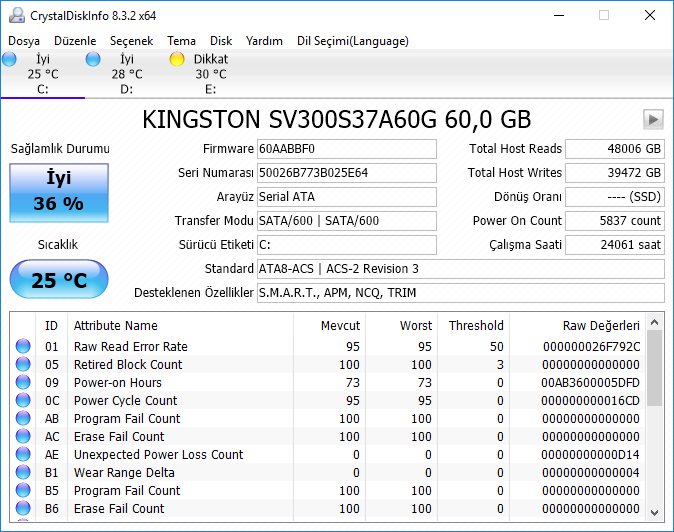The image size is (674, 532).
Task: Close the CrystalDiskInfo window
Action: coord(650,15)
